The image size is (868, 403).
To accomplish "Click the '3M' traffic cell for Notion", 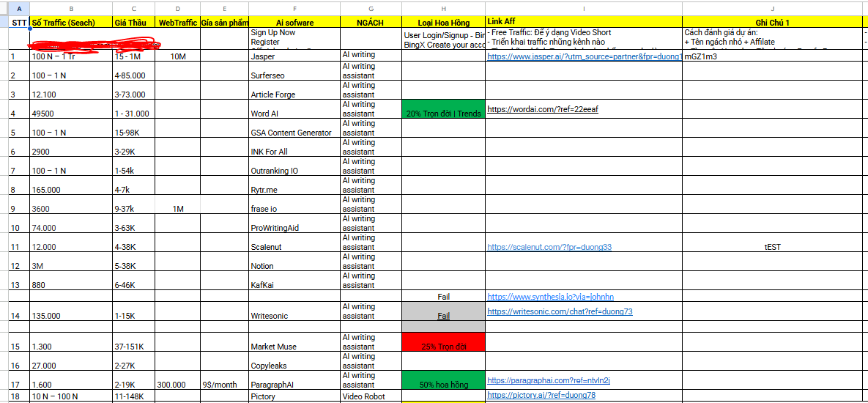I will tap(71, 262).
